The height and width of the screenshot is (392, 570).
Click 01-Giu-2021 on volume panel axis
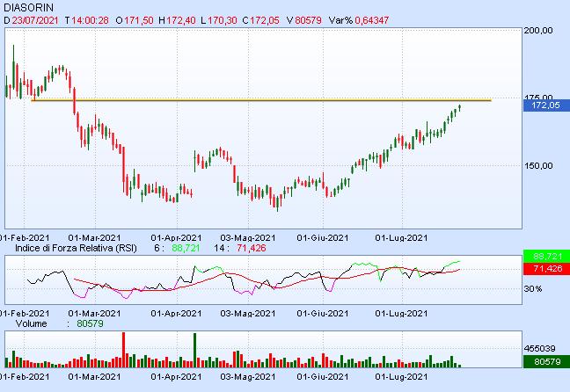point(323,377)
